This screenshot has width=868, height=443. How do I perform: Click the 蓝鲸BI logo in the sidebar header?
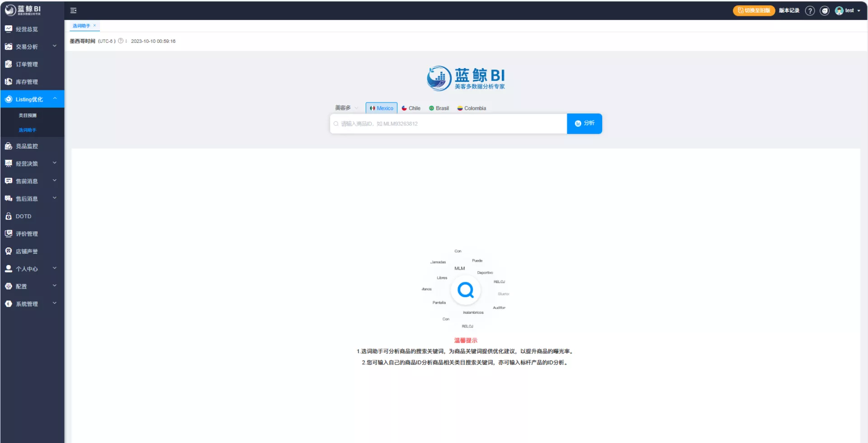[x=23, y=10]
